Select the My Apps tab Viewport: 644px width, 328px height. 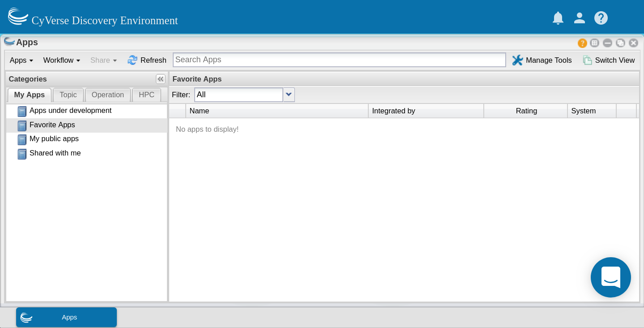(30, 95)
